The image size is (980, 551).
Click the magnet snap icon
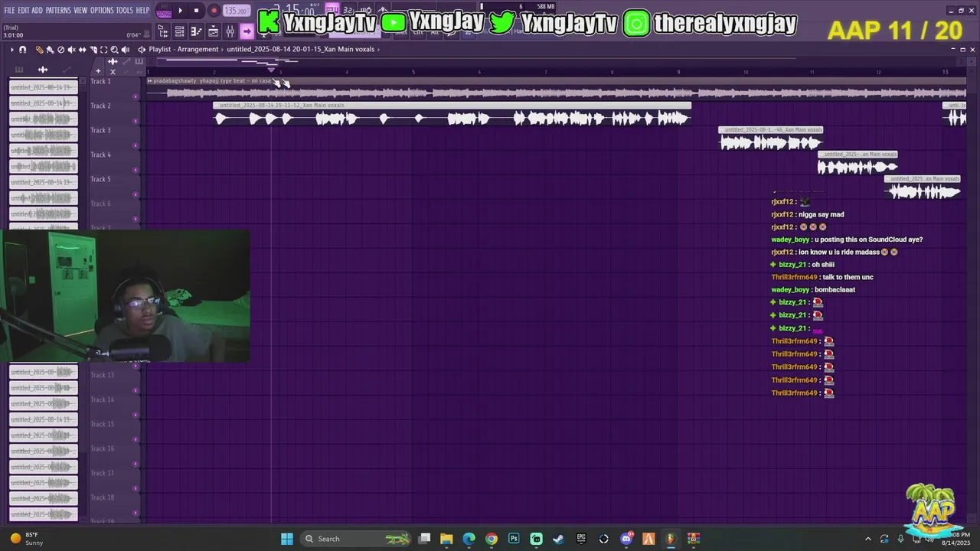22,49
